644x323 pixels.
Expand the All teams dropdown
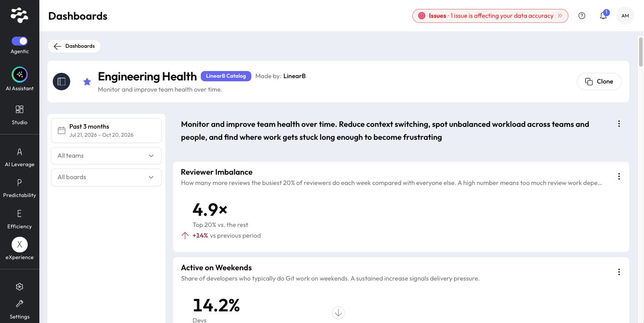coord(106,155)
